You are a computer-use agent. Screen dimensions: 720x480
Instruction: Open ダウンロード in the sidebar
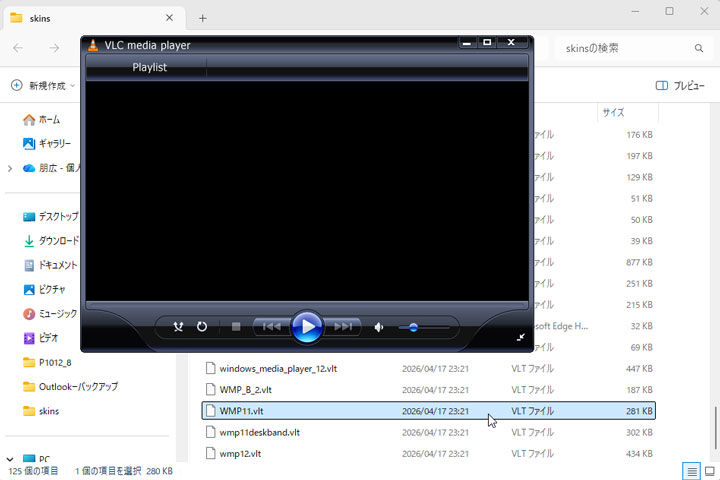(51, 241)
